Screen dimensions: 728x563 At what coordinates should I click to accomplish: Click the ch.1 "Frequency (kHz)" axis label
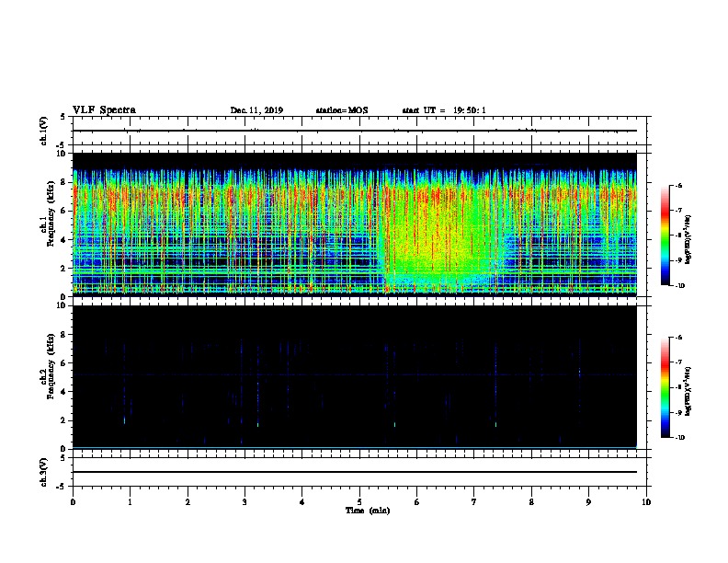point(51,212)
